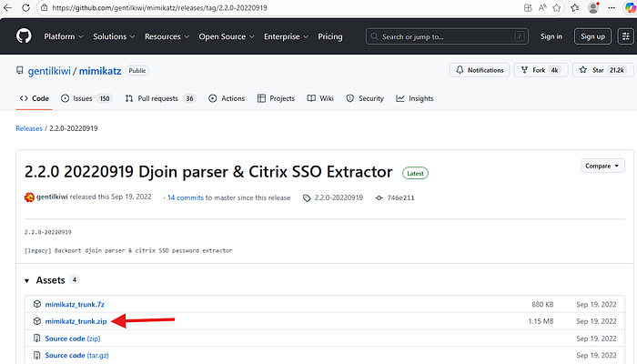Click the Sign up button
This screenshot has width=637, height=364.
coord(592,36)
